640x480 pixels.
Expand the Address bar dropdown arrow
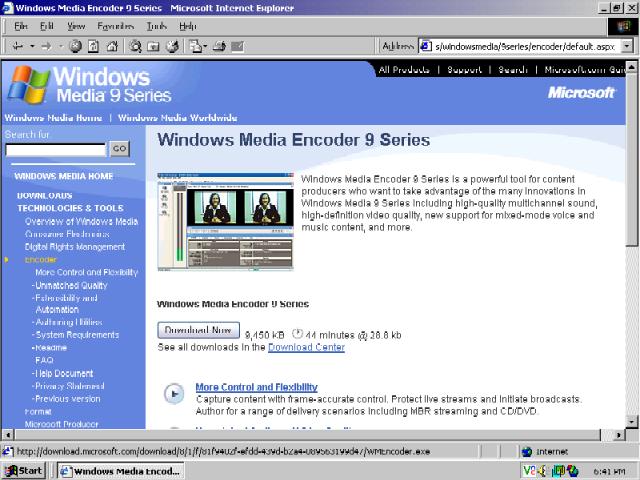(627, 46)
